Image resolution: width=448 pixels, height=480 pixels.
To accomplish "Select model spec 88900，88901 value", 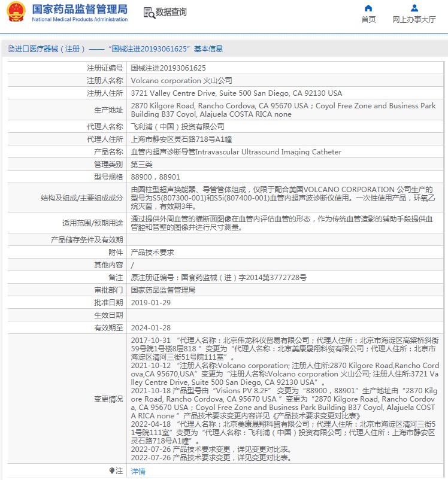I will pyautogui.click(x=155, y=177).
